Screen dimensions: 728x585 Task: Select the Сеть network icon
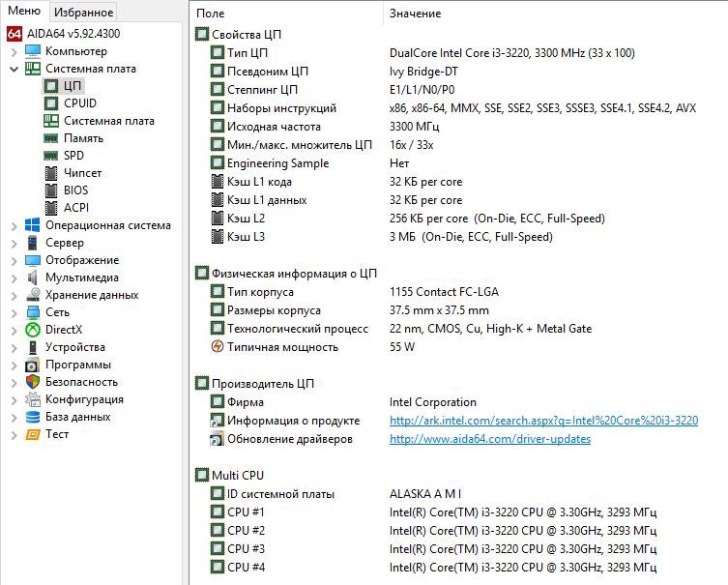click(33, 312)
